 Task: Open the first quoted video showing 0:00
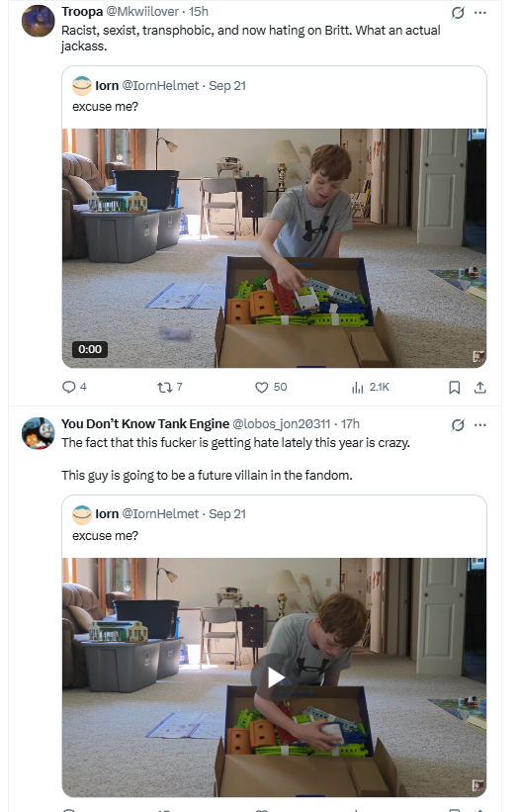[274, 248]
